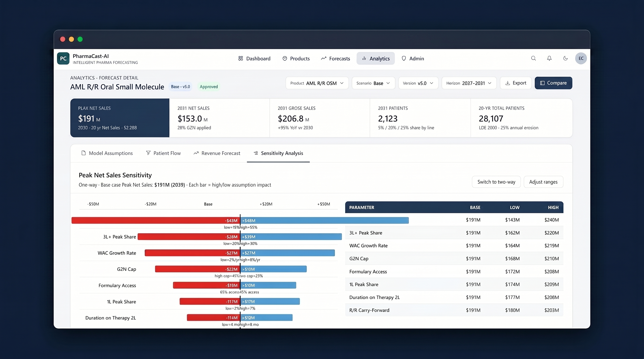The image size is (644, 359).
Task: Open the Horizon 2037–2031 dropdown
Action: click(x=469, y=83)
